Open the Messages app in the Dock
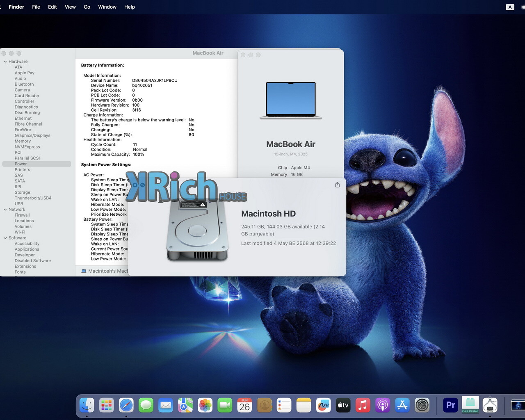Screen dimensions: 525x420 pos(146,405)
